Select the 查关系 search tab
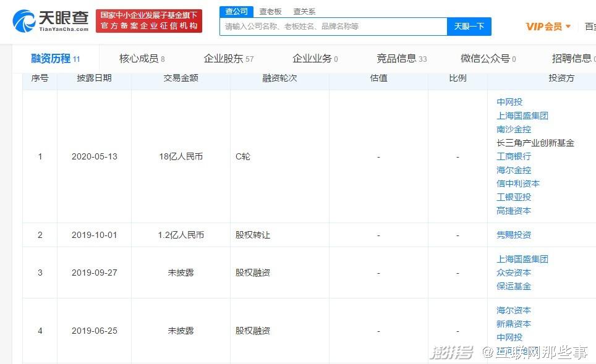 pos(304,12)
